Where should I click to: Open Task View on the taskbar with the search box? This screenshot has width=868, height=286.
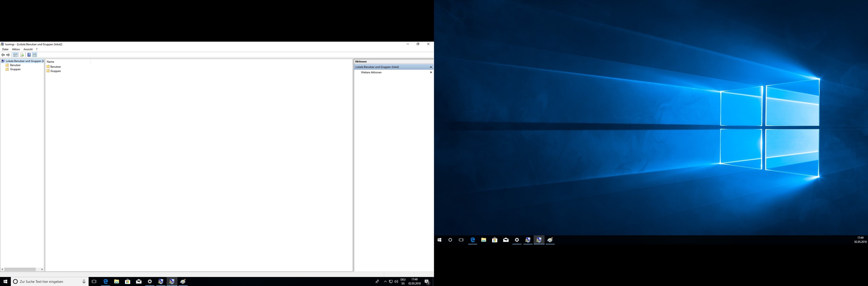click(x=94, y=282)
